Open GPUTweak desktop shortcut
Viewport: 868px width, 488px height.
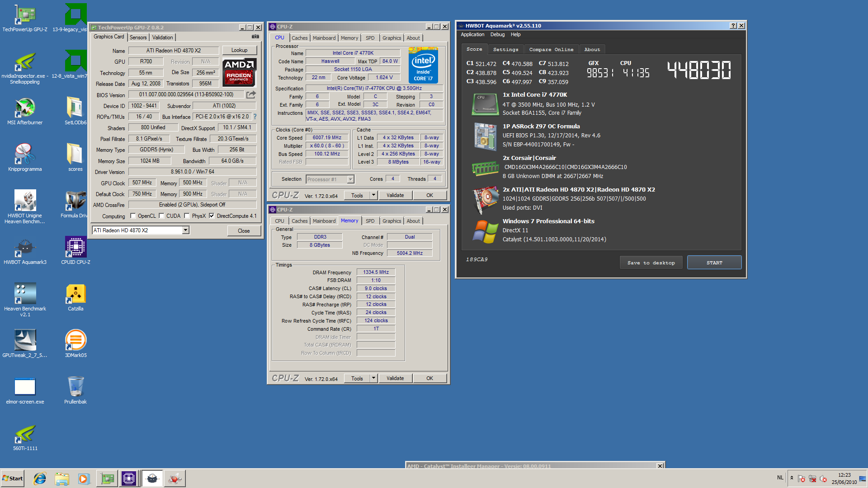tap(25, 344)
